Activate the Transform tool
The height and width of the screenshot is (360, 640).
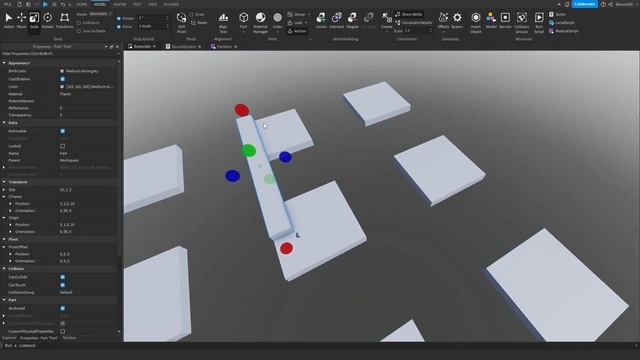click(x=64, y=20)
